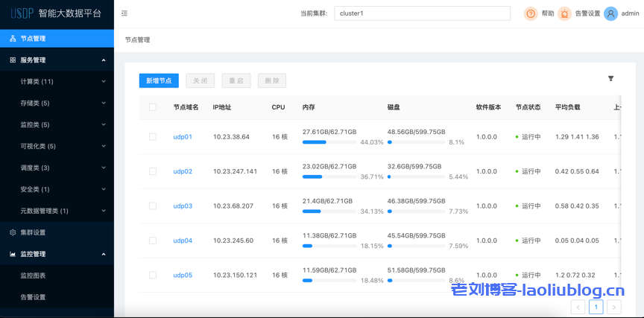Viewport: 644px width, 318px height.
Task: Click load value 0.58 0.42 0.35
Action: pos(577,206)
